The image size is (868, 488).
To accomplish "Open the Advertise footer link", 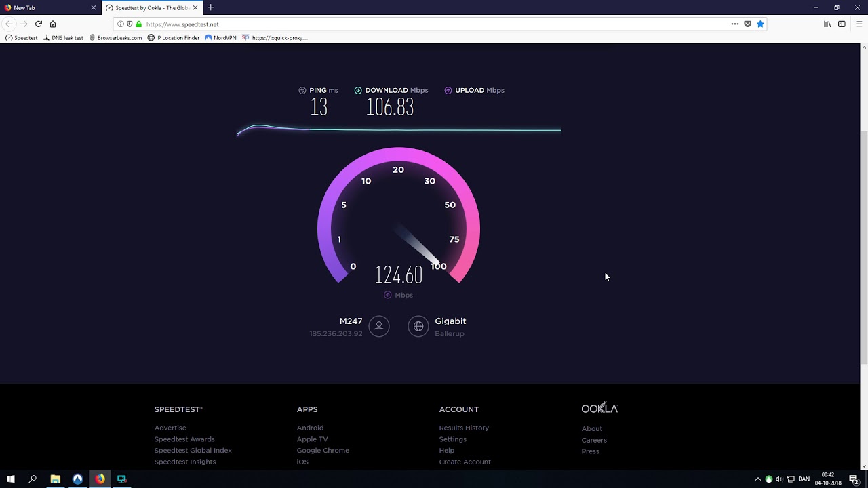I will click(170, 428).
